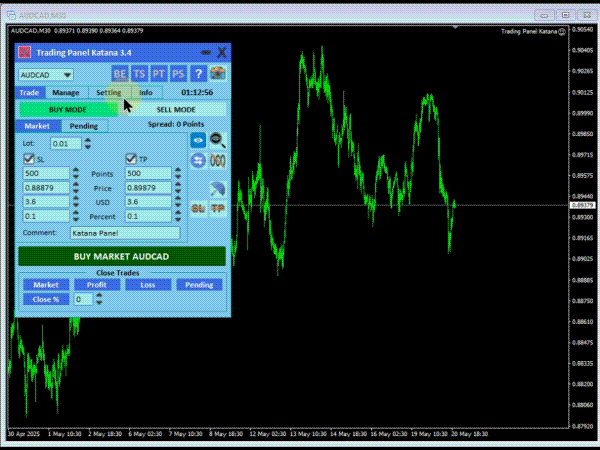Screen dimensions: 600x450
Task: Click the smiley icon beside Trading Panel Katana
Action: click(562, 32)
